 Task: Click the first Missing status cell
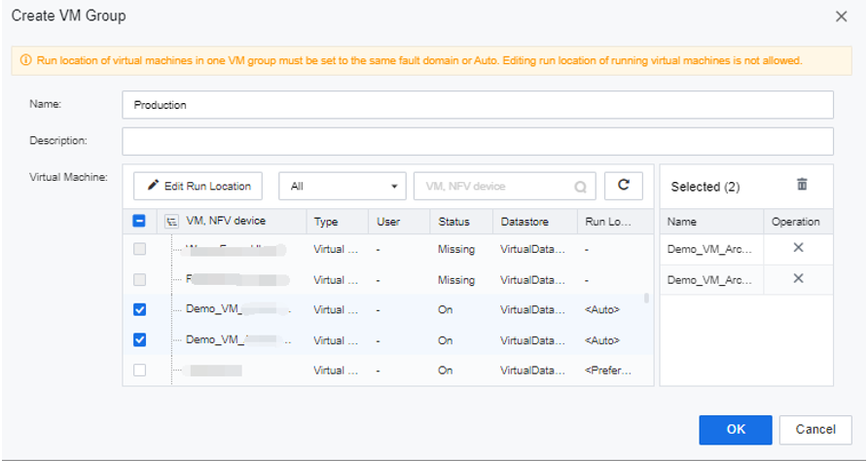coord(456,250)
